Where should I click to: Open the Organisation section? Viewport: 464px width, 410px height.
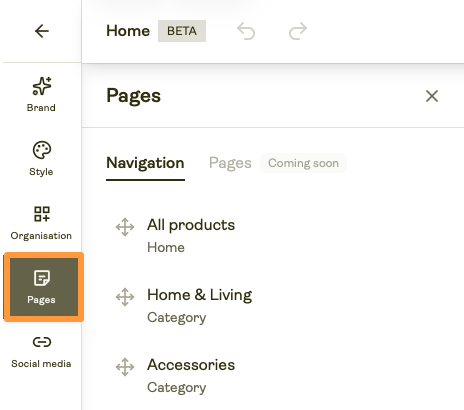pyautogui.click(x=41, y=223)
